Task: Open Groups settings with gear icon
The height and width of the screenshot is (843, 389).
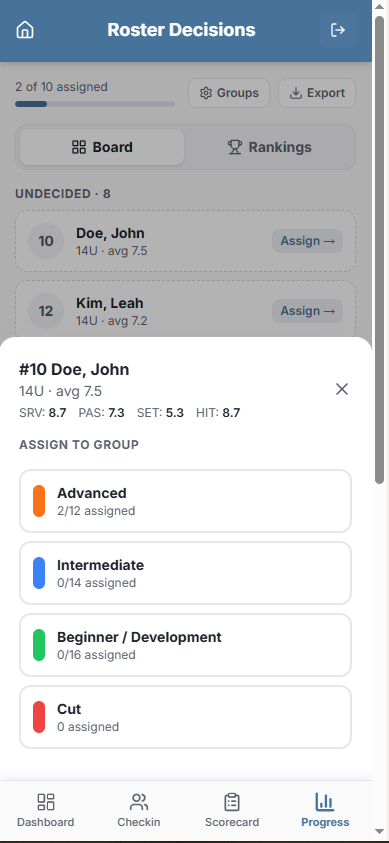Action: (229, 93)
